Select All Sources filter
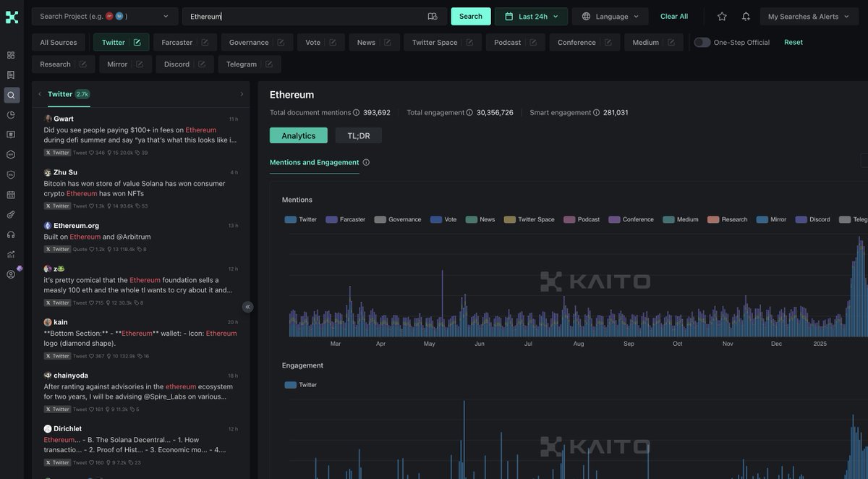This screenshot has width=868, height=479. tap(59, 43)
